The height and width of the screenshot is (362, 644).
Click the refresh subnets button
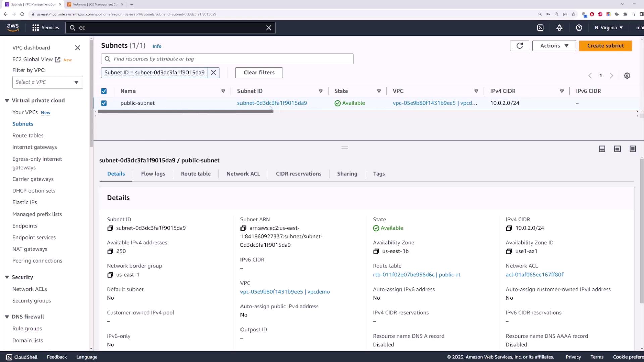click(519, 46)
